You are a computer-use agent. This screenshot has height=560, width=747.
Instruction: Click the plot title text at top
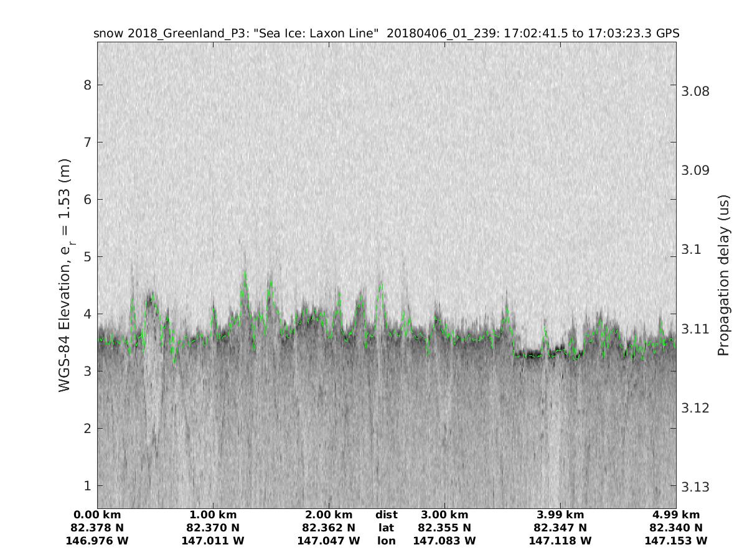(x=386, y=34)
